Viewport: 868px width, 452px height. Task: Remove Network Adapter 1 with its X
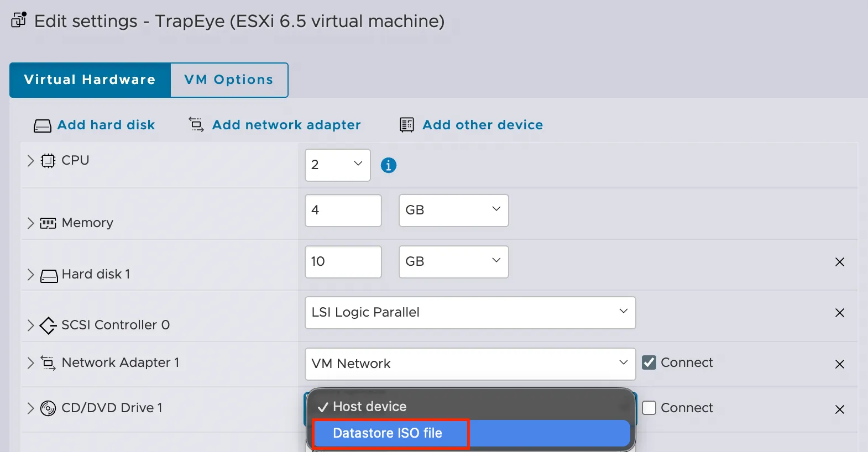tap(840, 364)
